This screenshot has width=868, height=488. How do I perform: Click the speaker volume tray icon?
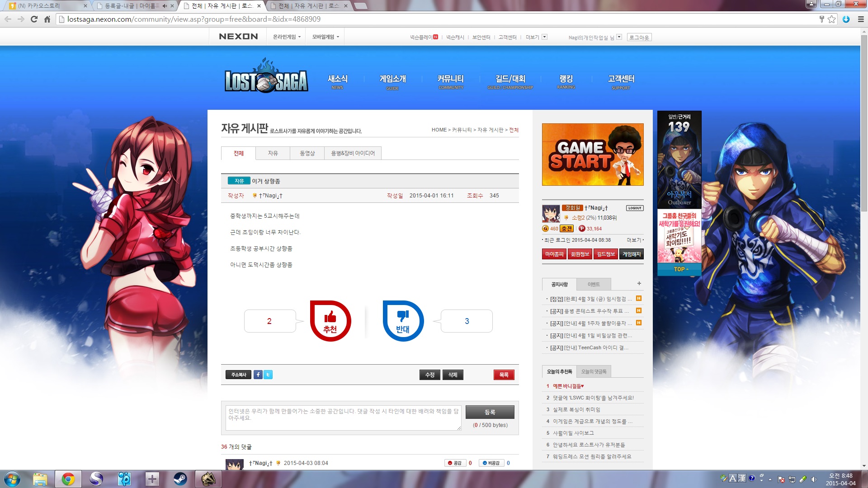point(814,479)
